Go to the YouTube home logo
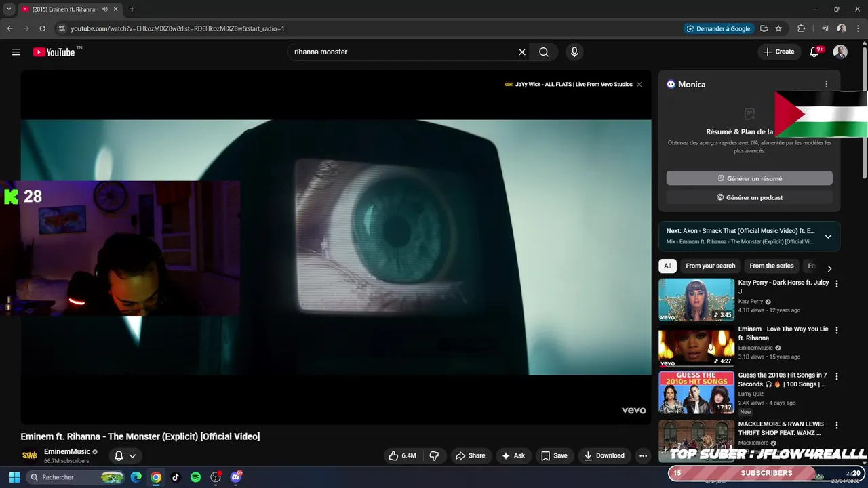 pos(54,52)
